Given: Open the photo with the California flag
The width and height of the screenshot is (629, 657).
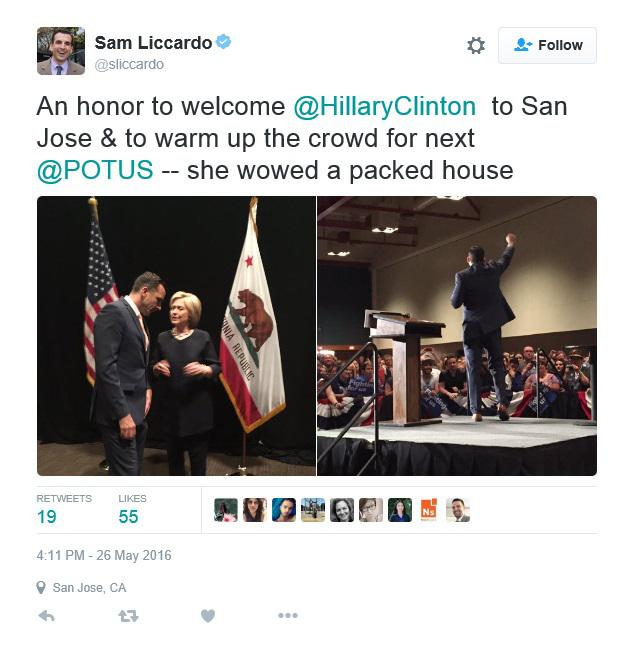Looking at the screenshot, I should (x=176, y=336).
